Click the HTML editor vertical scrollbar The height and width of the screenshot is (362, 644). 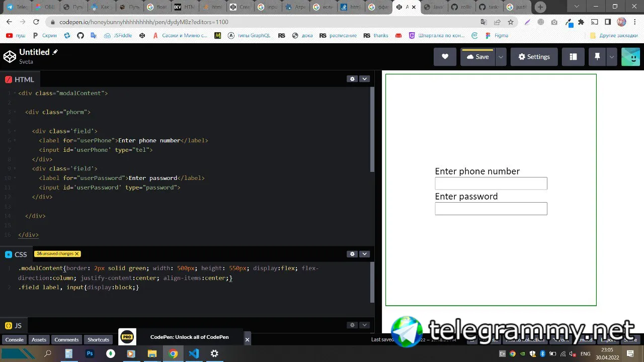372,130
